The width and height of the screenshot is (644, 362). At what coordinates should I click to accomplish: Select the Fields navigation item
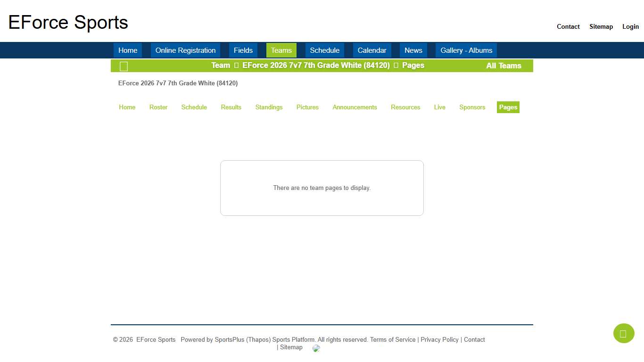tap(243, 50)
